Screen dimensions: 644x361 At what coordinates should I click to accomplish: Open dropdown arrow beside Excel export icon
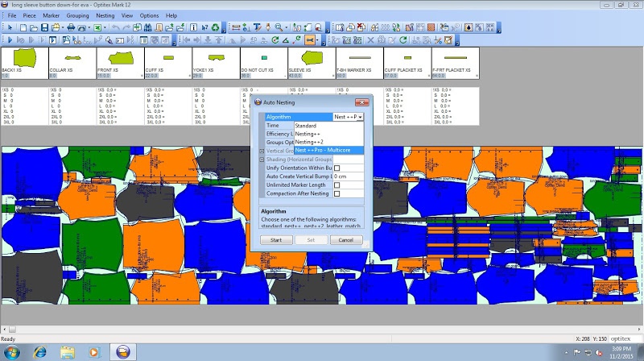(105, 27)
